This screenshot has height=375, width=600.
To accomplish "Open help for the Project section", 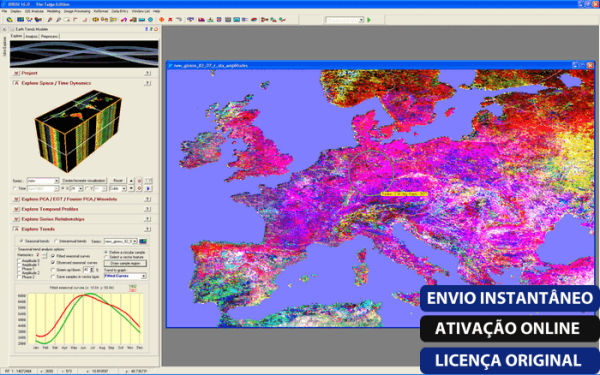I will click(x=148, y=73).
